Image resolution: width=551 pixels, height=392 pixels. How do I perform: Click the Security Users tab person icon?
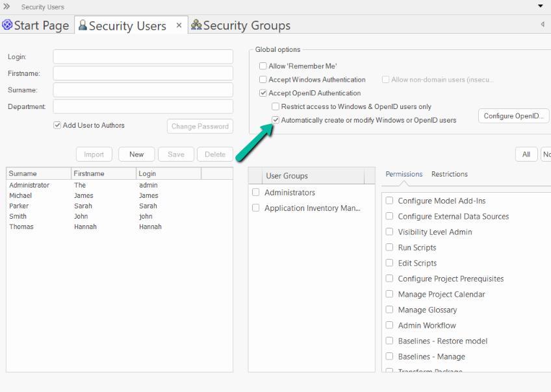click(x=83, y=25)
